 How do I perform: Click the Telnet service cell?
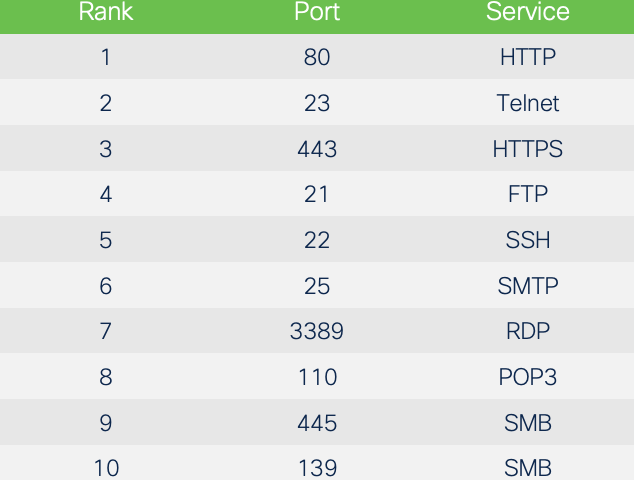click(528, 103)
